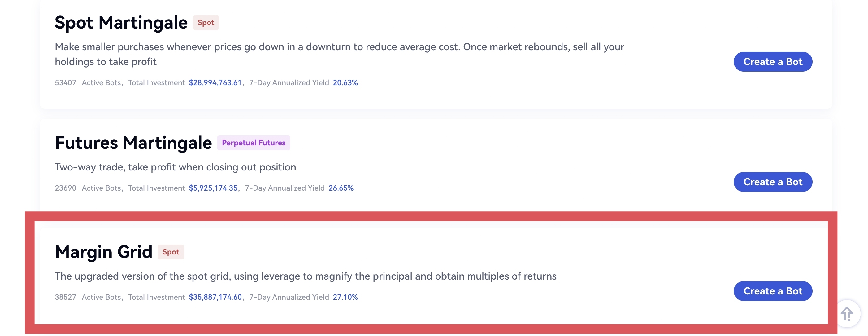Screen dimensions: 868x336
Task: Create a Bot for Spot Martingale
Action: pos(772,62)
